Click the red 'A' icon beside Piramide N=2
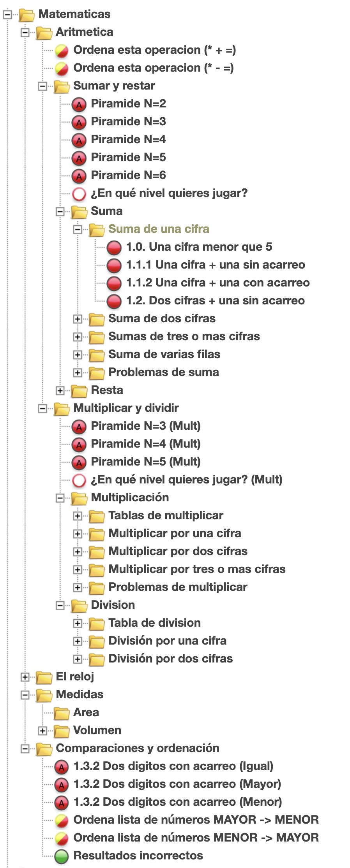This screenshot has width=350, height=868. click(x=79, y=104)
